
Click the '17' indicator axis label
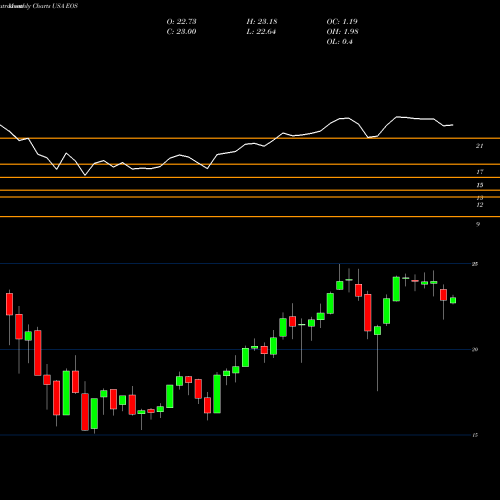pos(479,172)
